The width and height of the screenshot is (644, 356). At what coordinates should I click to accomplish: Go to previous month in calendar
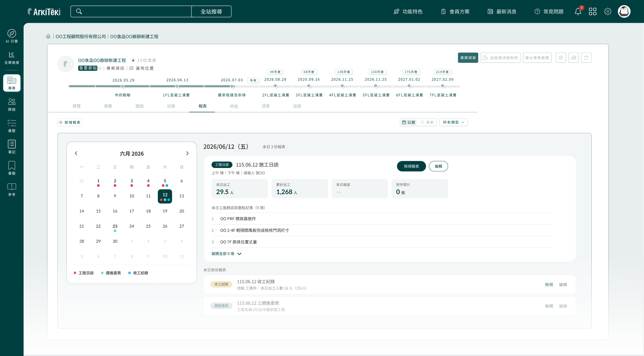coord(76,154)
